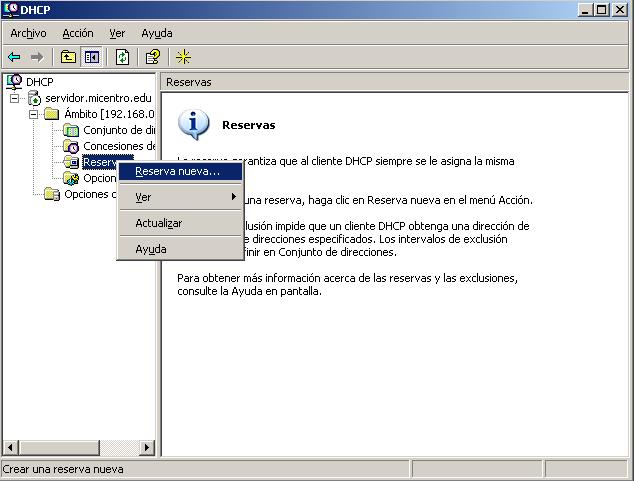Choose Ayuda from the context menu
The image size is (634, 481).
coord(151,248)
